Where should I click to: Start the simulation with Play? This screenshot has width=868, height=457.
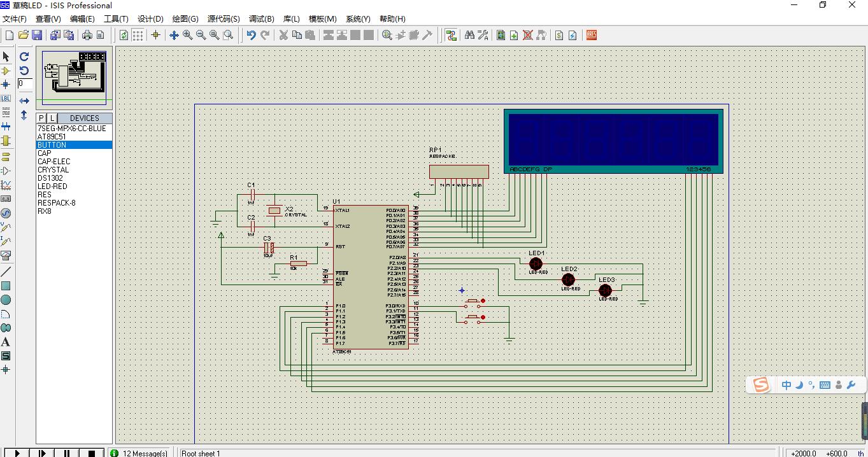(17, 453)
